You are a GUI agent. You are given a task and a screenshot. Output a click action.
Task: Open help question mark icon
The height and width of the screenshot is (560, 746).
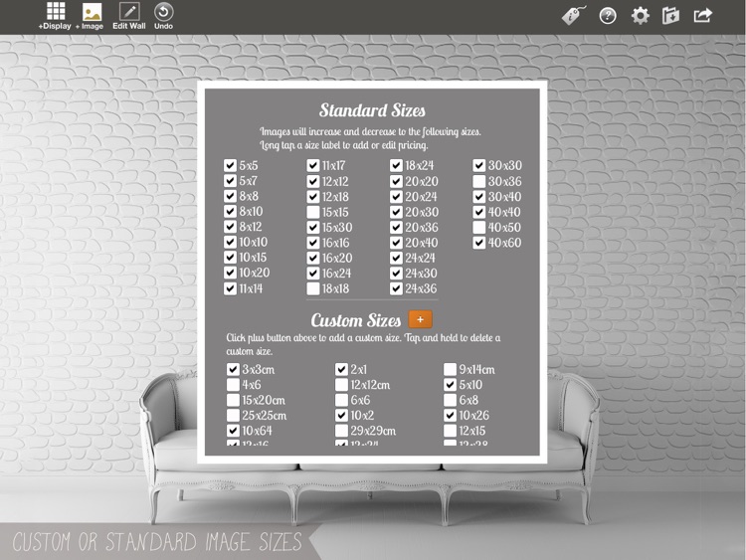point(608,16)
